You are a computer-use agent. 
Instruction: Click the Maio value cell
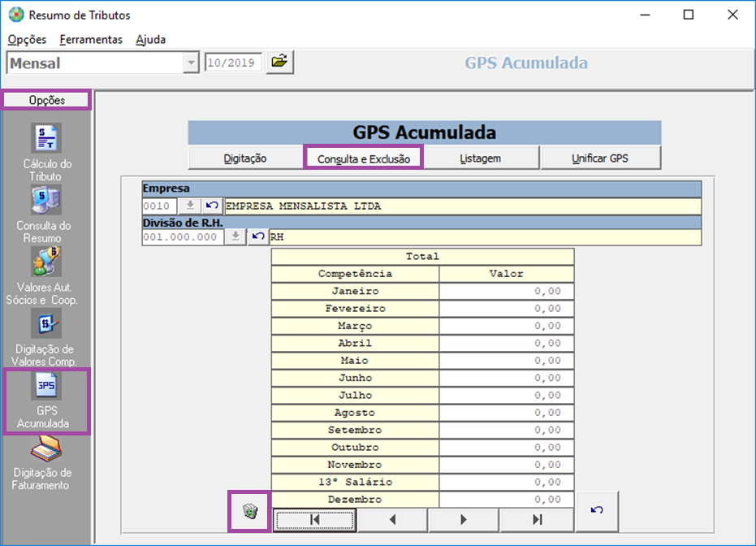[x=506, y=360]
